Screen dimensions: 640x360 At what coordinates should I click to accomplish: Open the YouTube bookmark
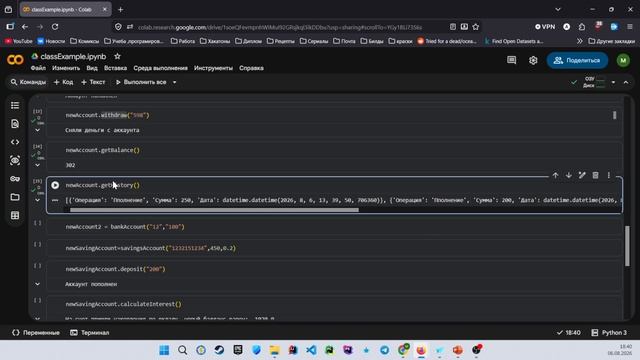[x=19, y=41]
